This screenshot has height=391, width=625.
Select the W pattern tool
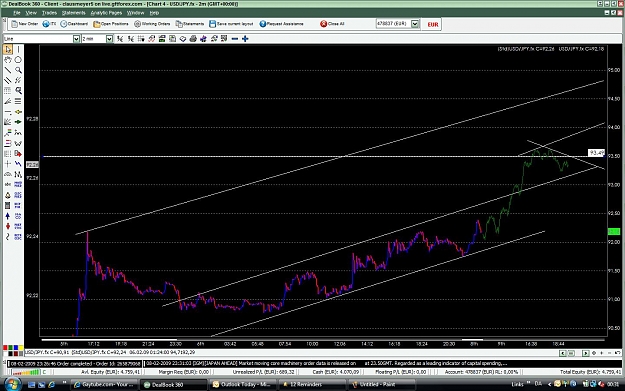coord(18,143)
